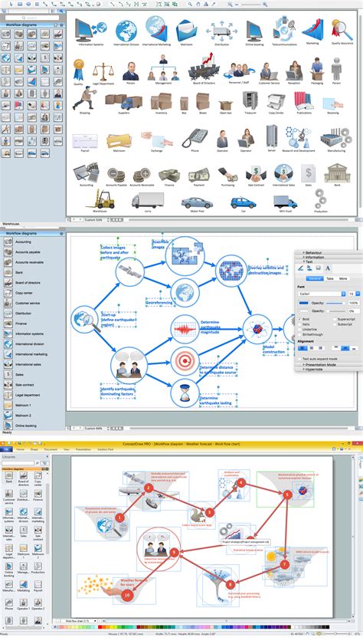The height and width of the screenshot is (644, 363).
Task: Select the Server tower icon
Action: pyautogui.click(x=272, y=136)
